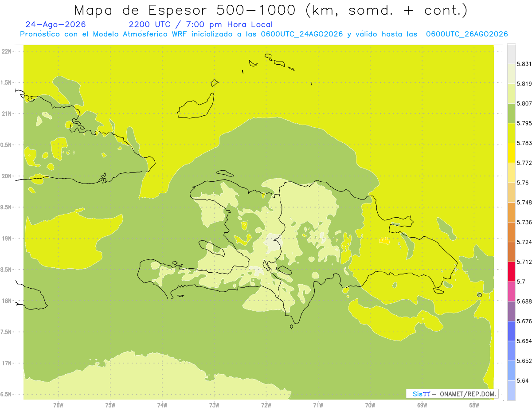Click the legend value 5.807

pyautogui.click(x=524, y=103)
